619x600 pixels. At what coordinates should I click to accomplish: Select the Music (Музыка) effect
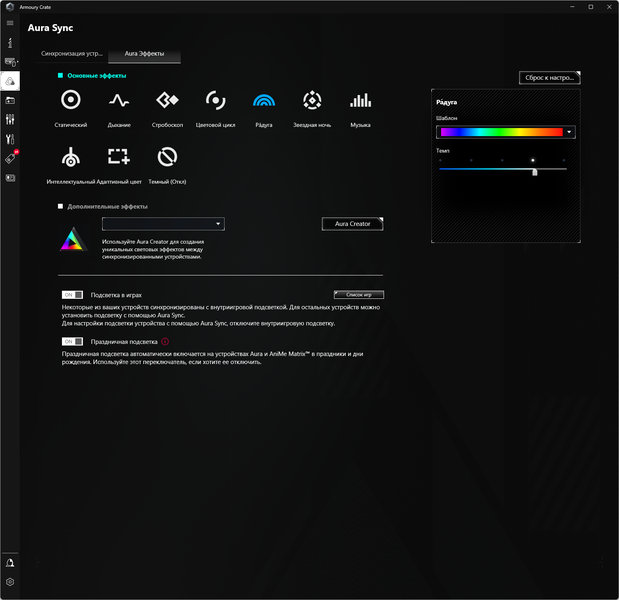[x=360, y=100]
